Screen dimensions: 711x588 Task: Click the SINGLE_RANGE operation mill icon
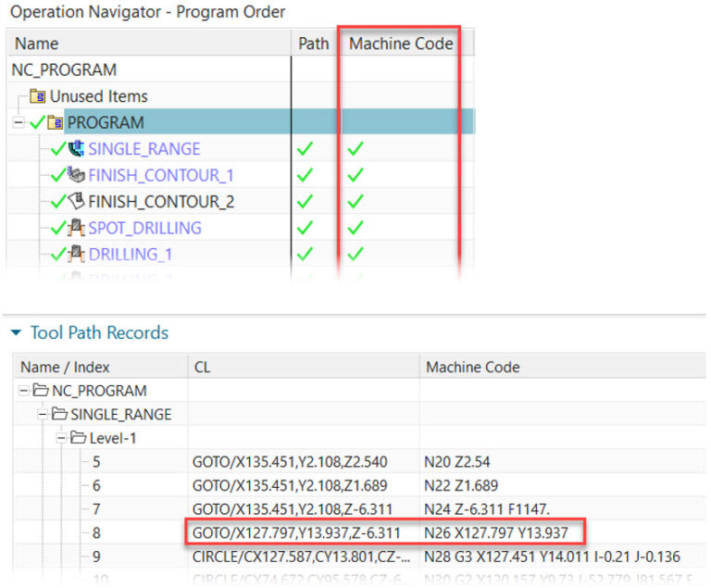(76, 149)
